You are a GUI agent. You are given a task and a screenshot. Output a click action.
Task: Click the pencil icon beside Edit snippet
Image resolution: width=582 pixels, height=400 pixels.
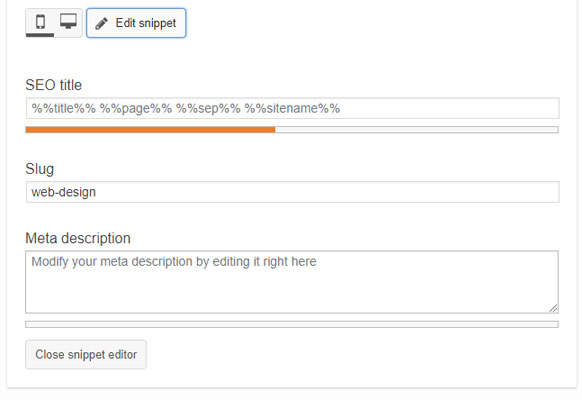(x=101, y=23)
